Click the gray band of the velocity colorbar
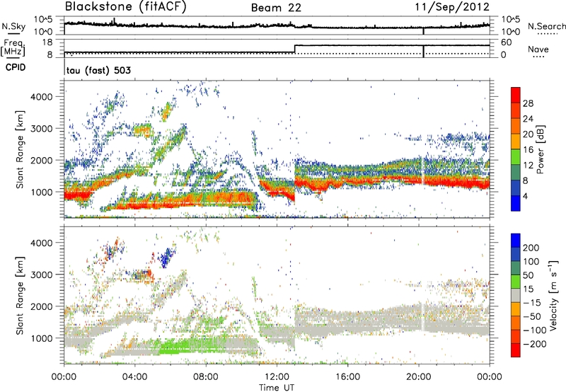Viewport: 566px width, 392px height. (516, 295)
